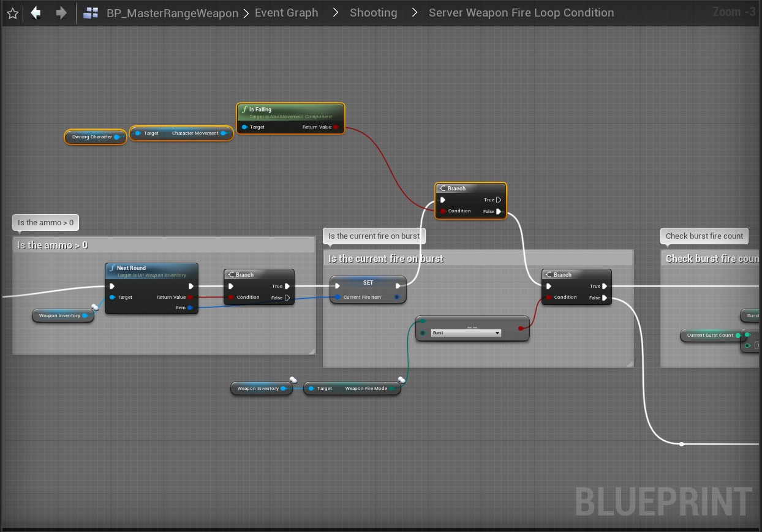The image size is (762, 532).
Task: Open the BP_MasterRangeWeapon breadcrumb
Action: click(172, 13)
